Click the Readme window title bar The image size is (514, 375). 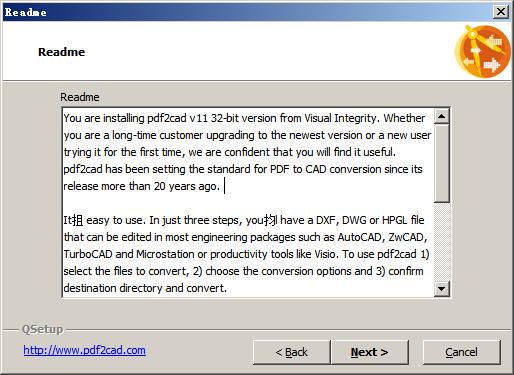pos(247,12)
